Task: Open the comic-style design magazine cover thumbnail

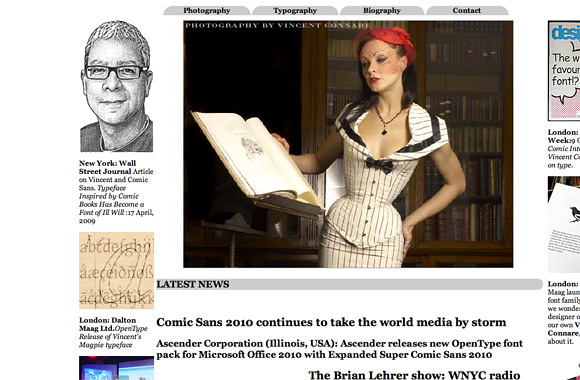Action: (564, 71)
